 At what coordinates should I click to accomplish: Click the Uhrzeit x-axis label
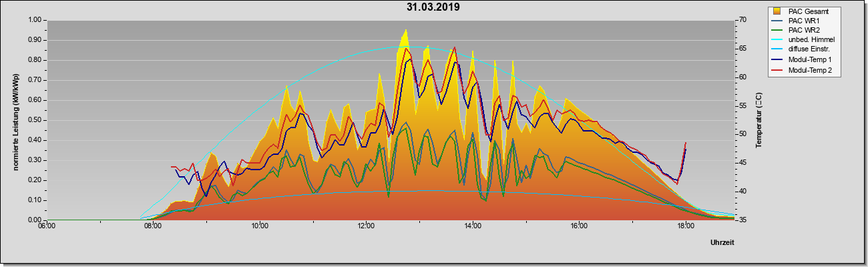(722, 243)
